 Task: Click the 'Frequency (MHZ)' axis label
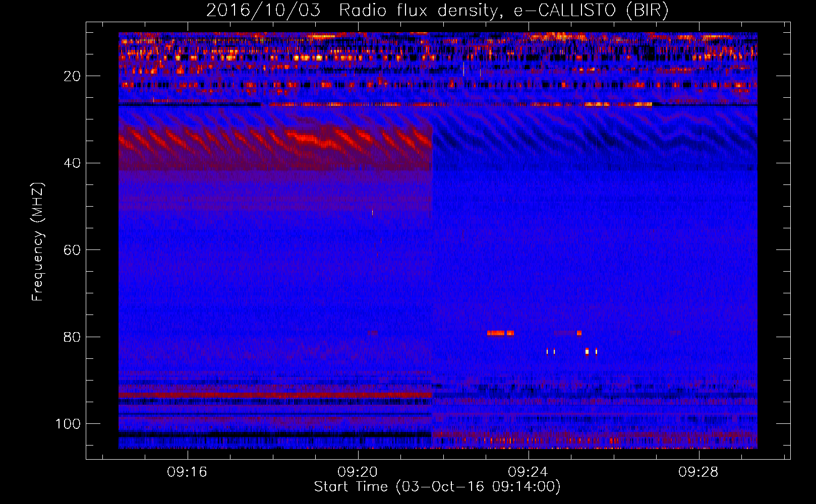tap(38, 241)
